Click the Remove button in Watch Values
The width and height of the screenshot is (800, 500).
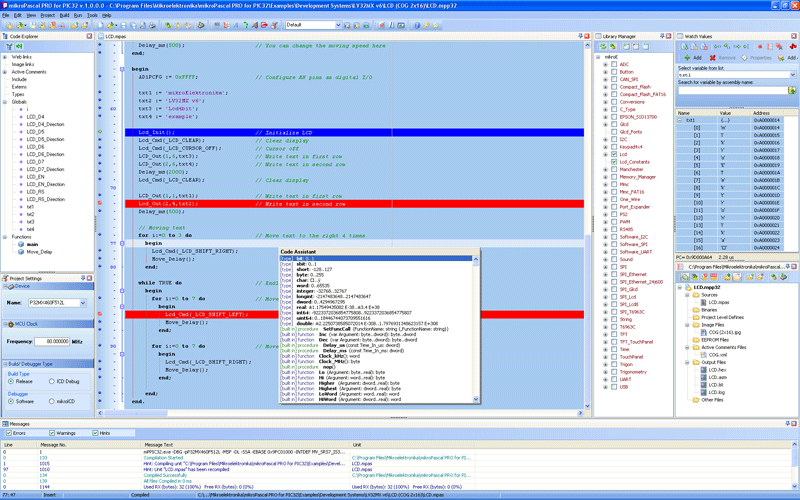coord(722,58)
